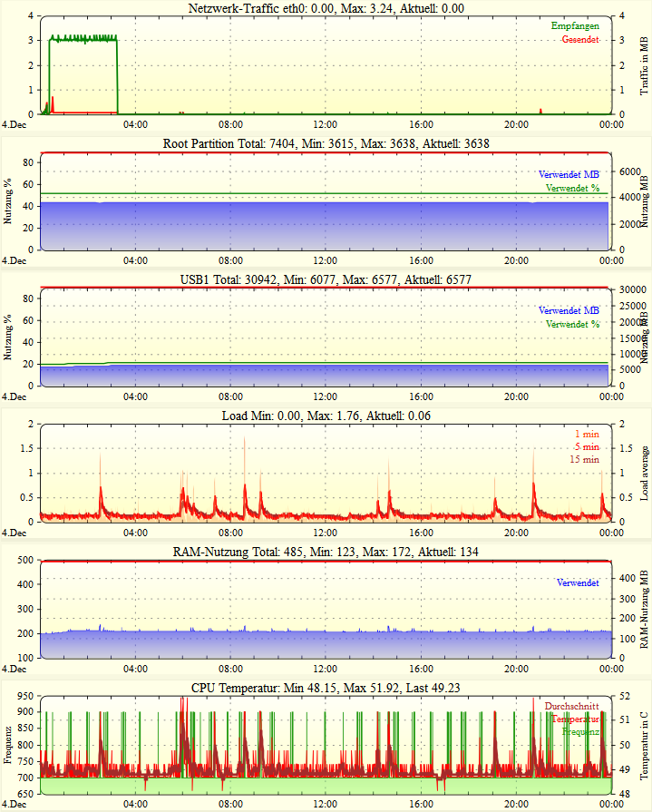The image size is (652, 812).
Task: Click the Load Min/Max graph title
Action: [326, 416]
